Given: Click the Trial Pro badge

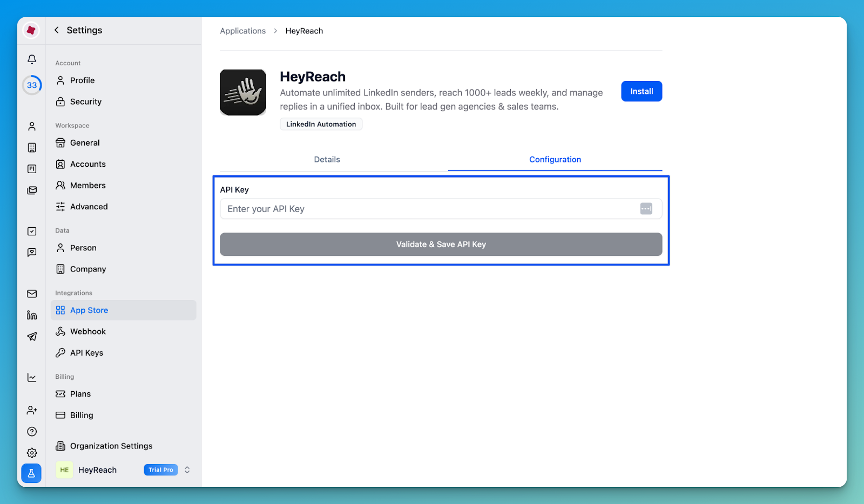Looking at the screenshot, I should pyautogui.click(x=161, y=470).
